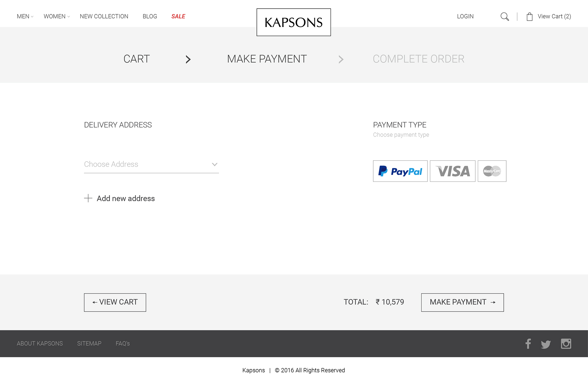Select MasterCard payment option
588x384 pixels.
coord(492,171)
